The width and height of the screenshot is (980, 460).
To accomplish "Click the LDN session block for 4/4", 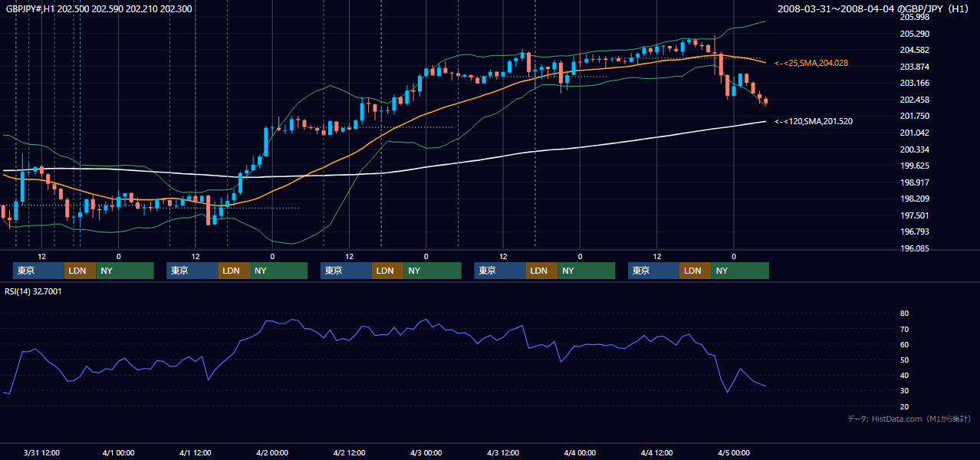I will 696,271.
